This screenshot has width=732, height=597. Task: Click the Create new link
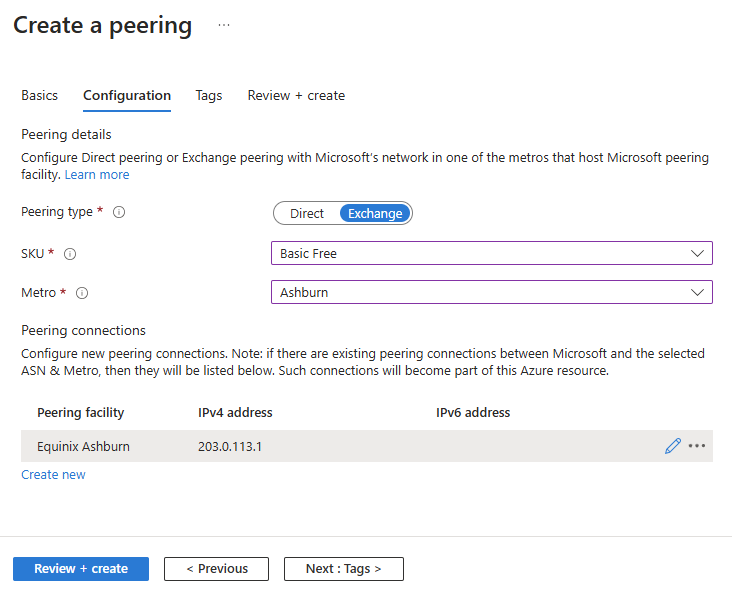tap(53, 475)
